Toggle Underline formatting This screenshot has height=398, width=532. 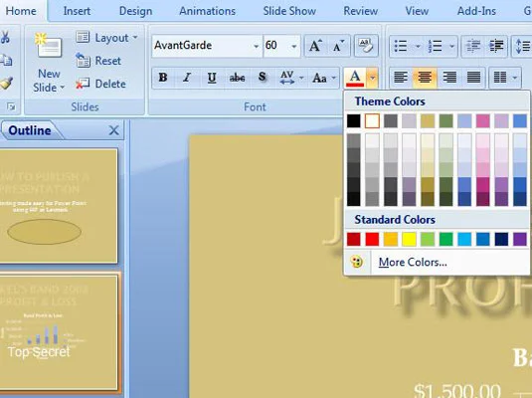coord(212,78)
